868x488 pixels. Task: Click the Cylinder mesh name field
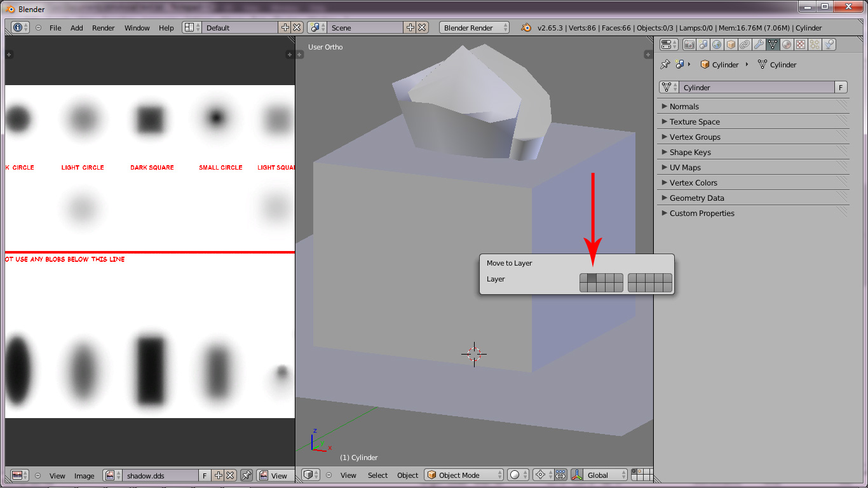[x=755, y=88]
